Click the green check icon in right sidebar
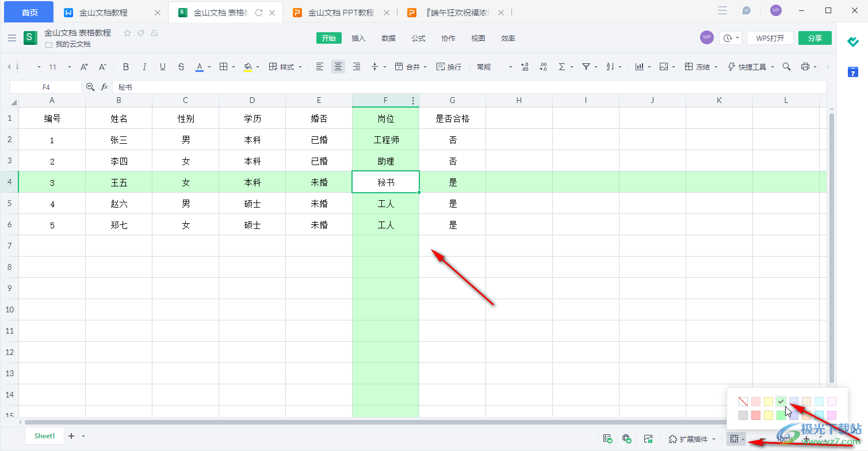The image size is (868, 451). click(x=852, y=41)
